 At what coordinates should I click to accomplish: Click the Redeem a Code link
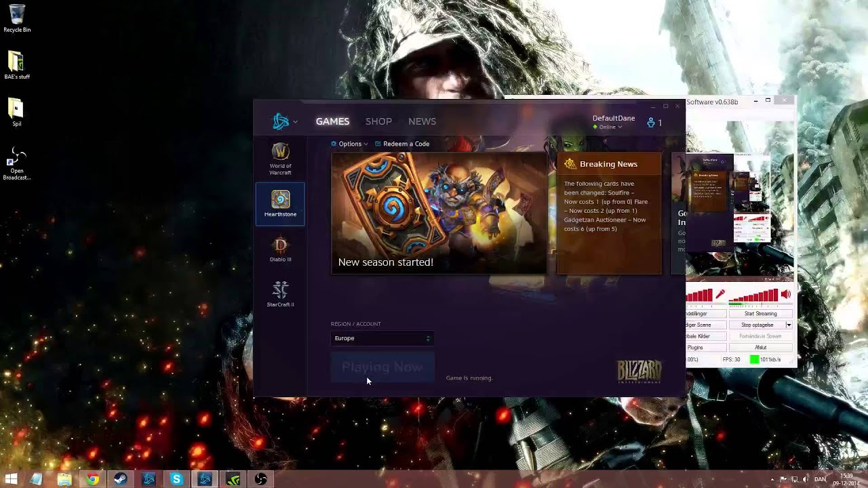coord(406,144)
